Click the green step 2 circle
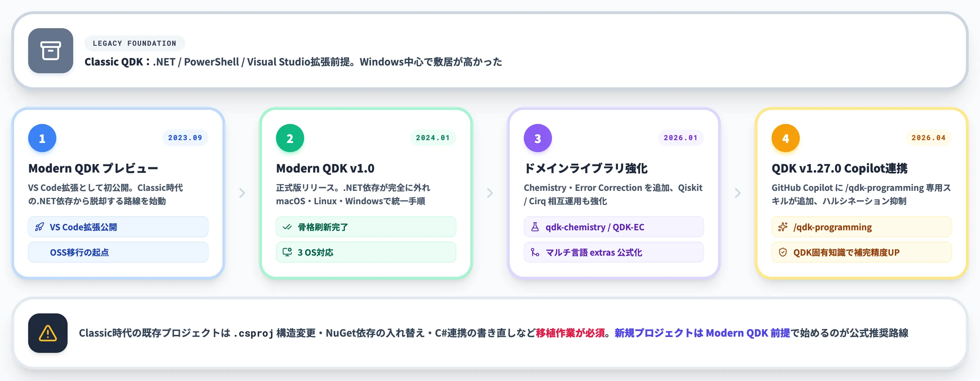The width and height of the screenshot is (980, 381). coord(290,138)
